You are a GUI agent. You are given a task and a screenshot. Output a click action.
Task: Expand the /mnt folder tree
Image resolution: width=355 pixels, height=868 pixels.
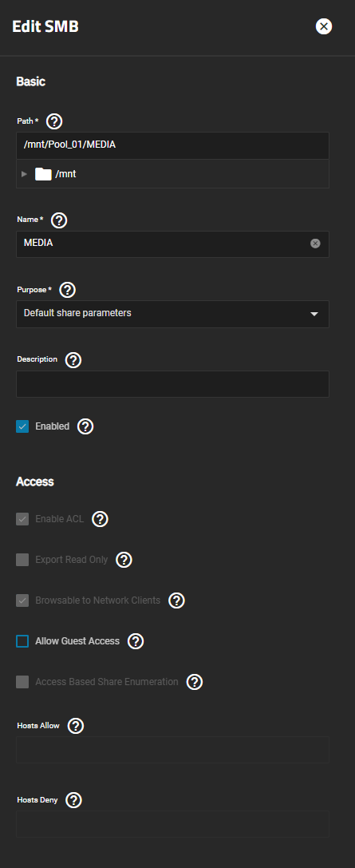pos(24,174)
